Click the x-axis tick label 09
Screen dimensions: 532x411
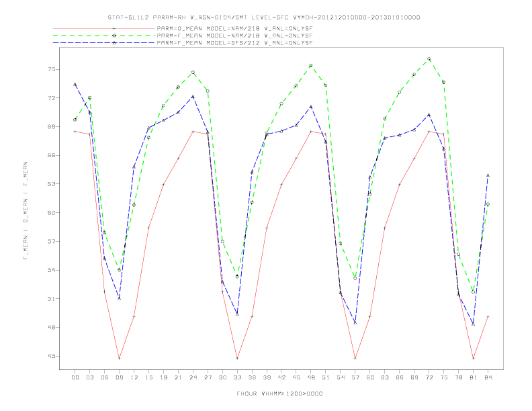(x=119, y=377)
